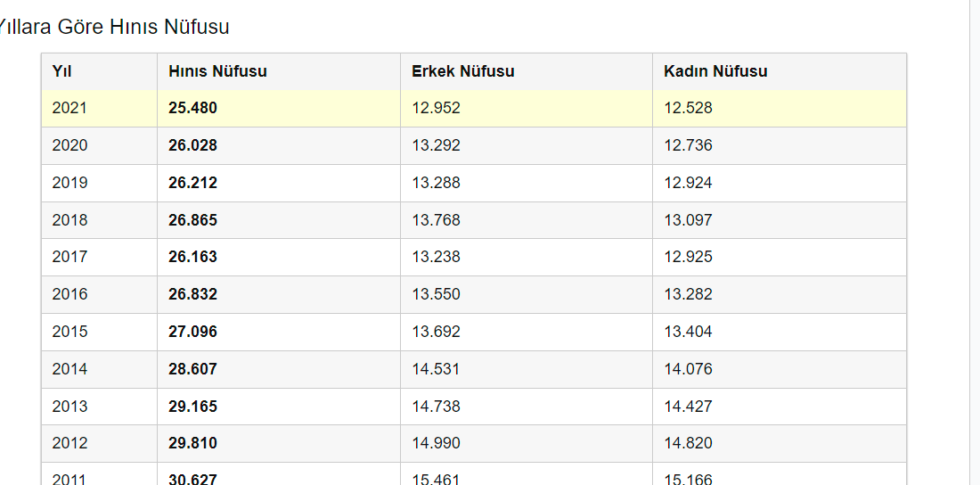Click male population 13.288 for 2019

point(436,183)
